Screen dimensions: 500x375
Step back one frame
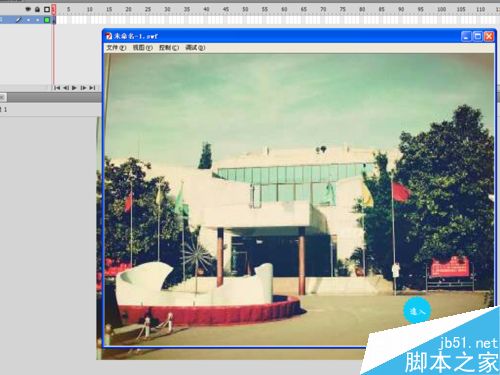click(66, 88)
